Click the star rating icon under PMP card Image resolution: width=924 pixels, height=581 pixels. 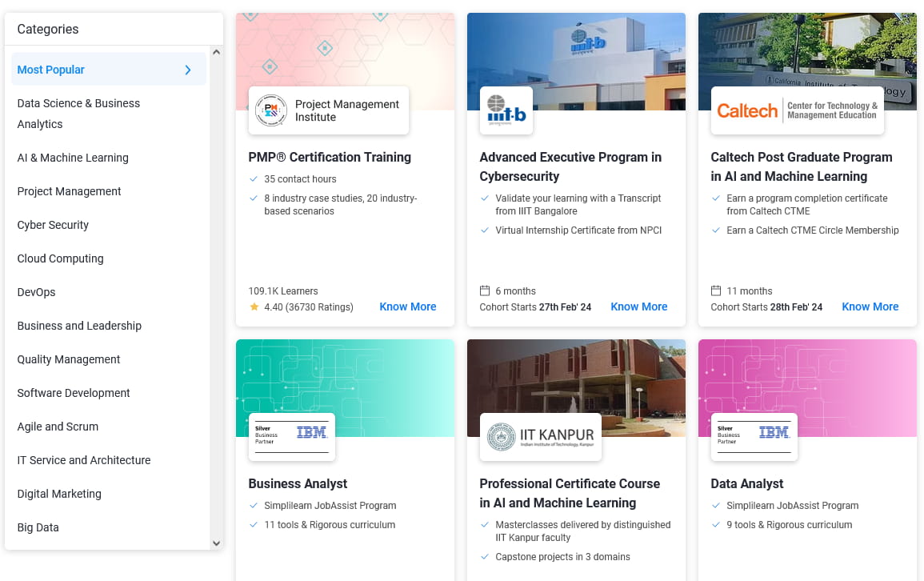point(256,307)
